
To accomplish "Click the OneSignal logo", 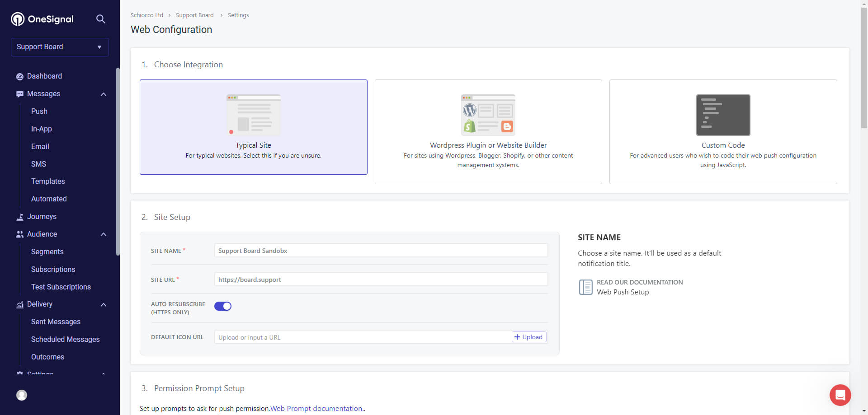I will coord(42,19).
